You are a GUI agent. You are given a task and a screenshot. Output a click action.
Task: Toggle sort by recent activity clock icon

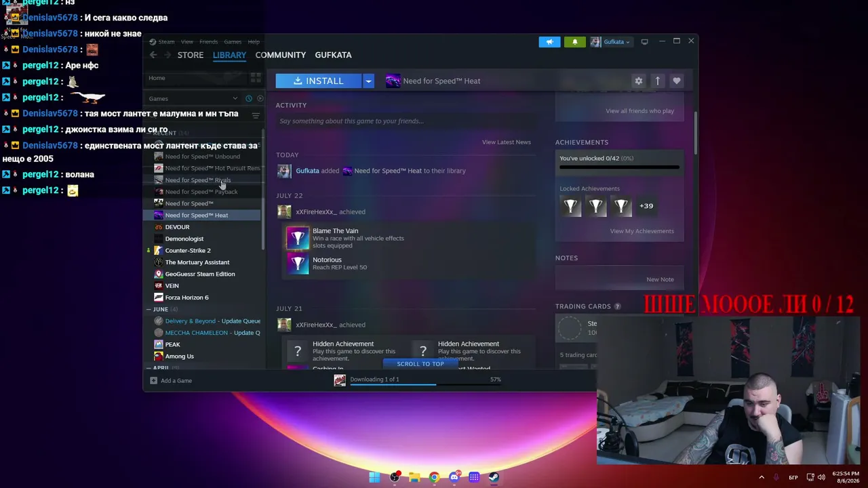pos(249,98)
